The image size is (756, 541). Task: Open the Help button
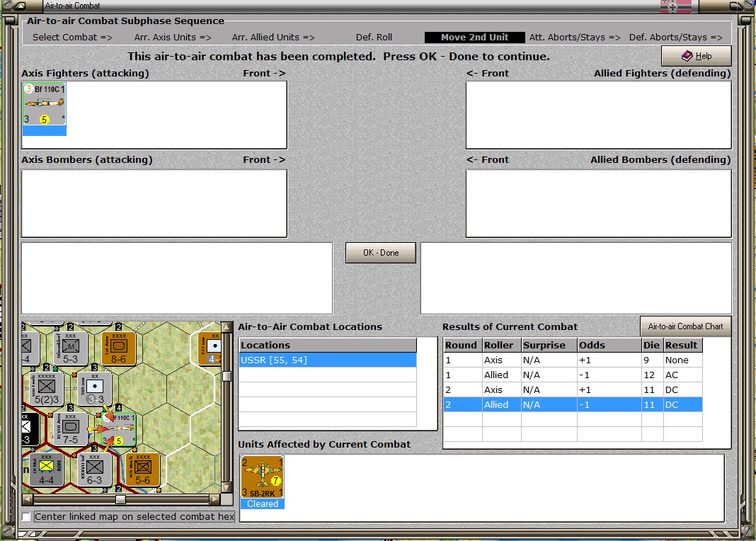pos(697,56)
